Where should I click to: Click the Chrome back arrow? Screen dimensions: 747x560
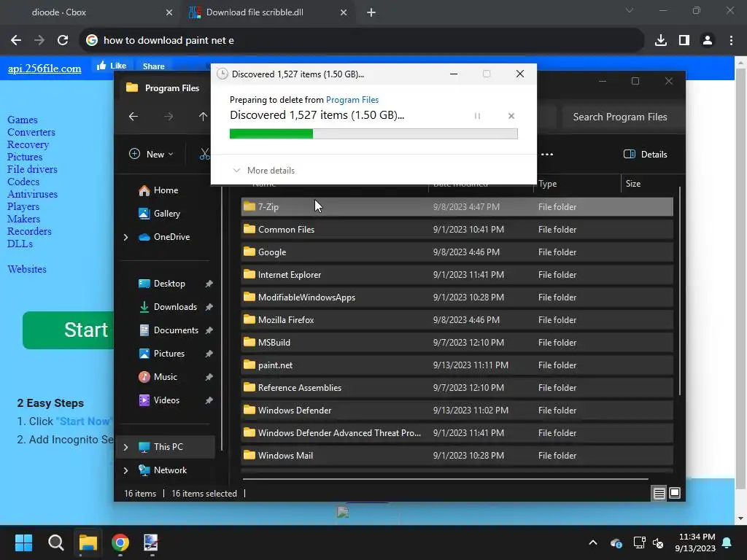pyautogui.click(x=16, y=40)
